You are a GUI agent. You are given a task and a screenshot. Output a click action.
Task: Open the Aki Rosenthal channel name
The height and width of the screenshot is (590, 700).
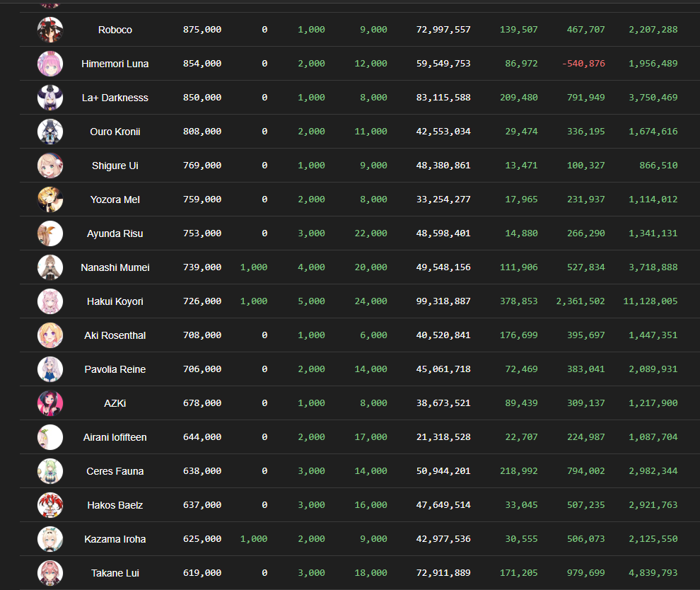click(x=115, y=335)
